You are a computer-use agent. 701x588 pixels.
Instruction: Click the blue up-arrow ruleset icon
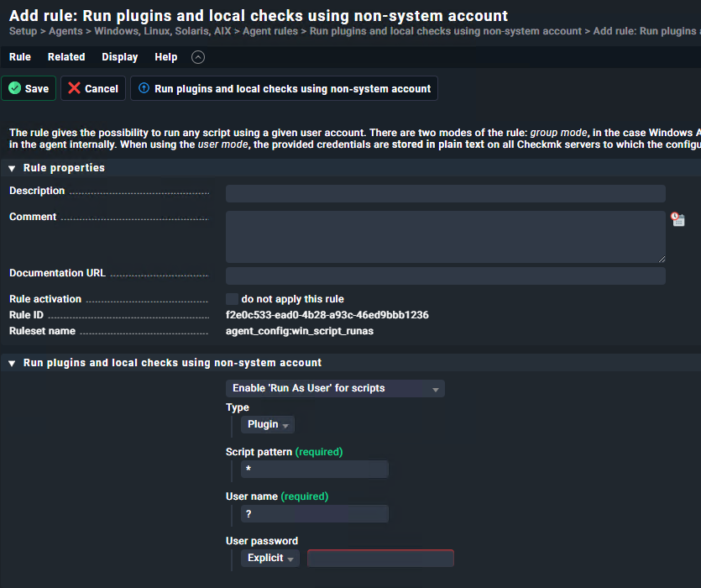click(x=144, y=88)
